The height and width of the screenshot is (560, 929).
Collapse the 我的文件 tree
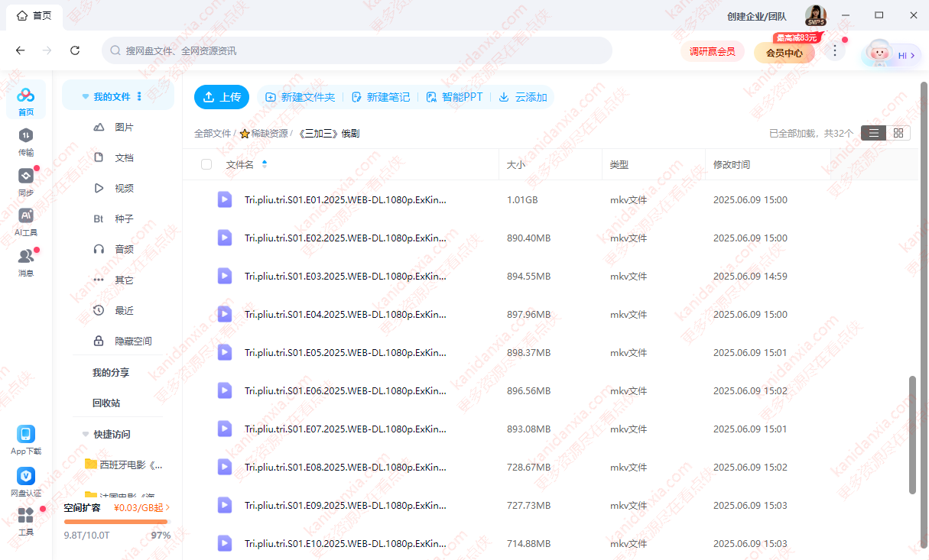click(x=85, y=95)
